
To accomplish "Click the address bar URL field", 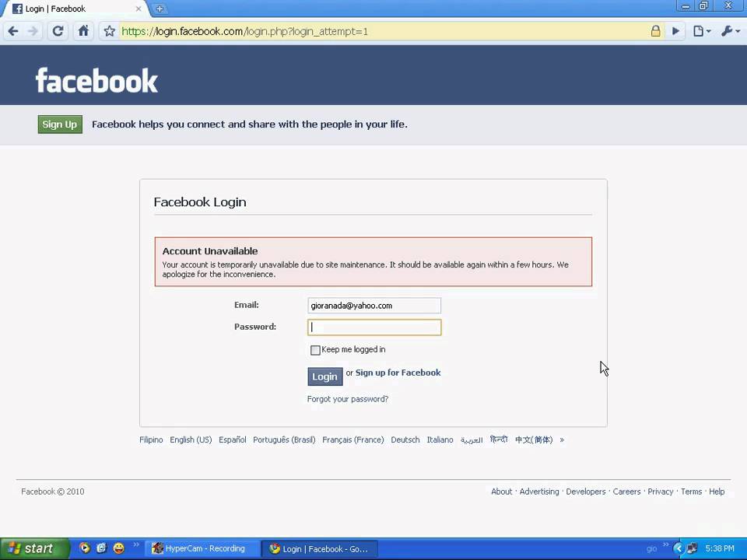I will pos(384,31).
